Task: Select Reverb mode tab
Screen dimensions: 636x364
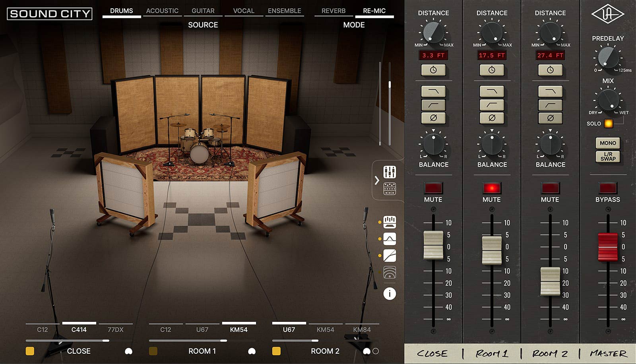Action: pyautogui.click(x=334, y=11)
